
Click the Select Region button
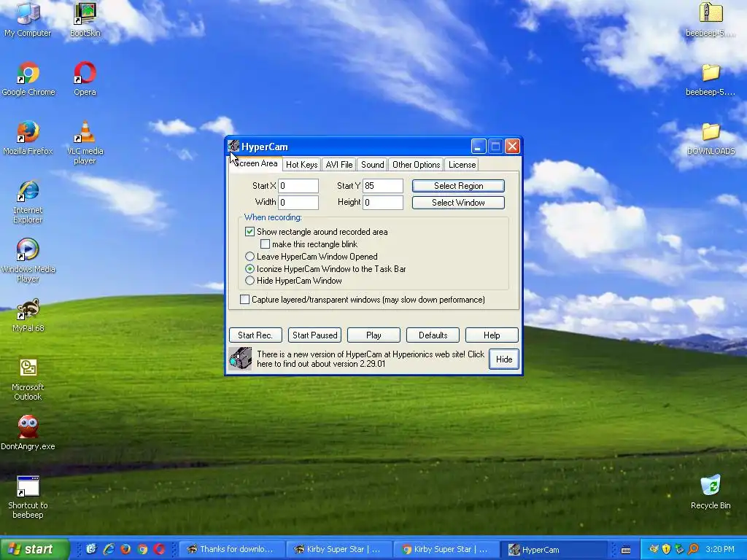[458, 186]
